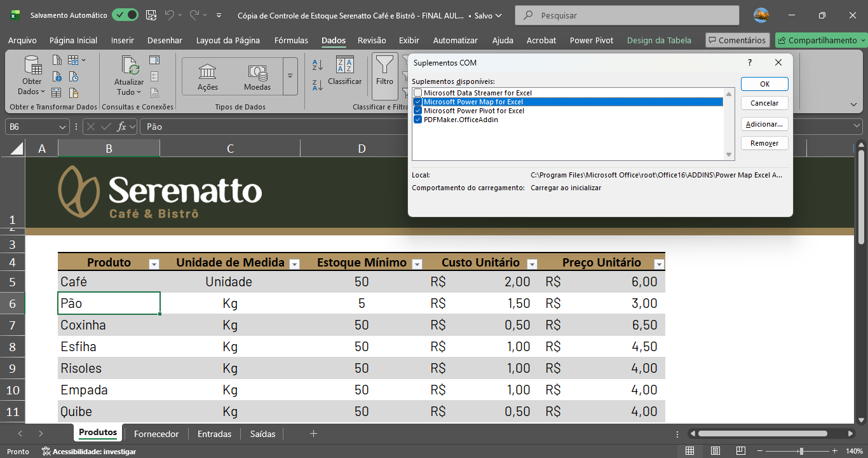Select the Ações stocks data type

click(207, 76)
